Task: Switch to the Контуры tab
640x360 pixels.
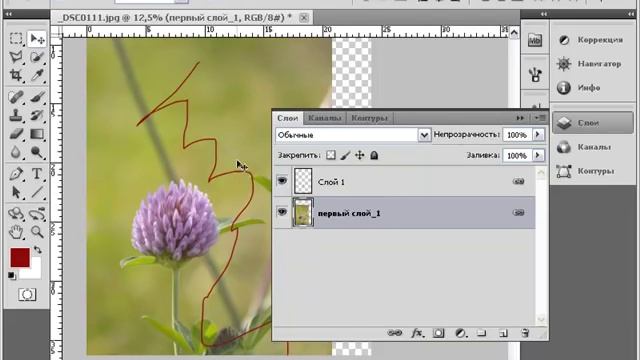Action: (369, 118)
